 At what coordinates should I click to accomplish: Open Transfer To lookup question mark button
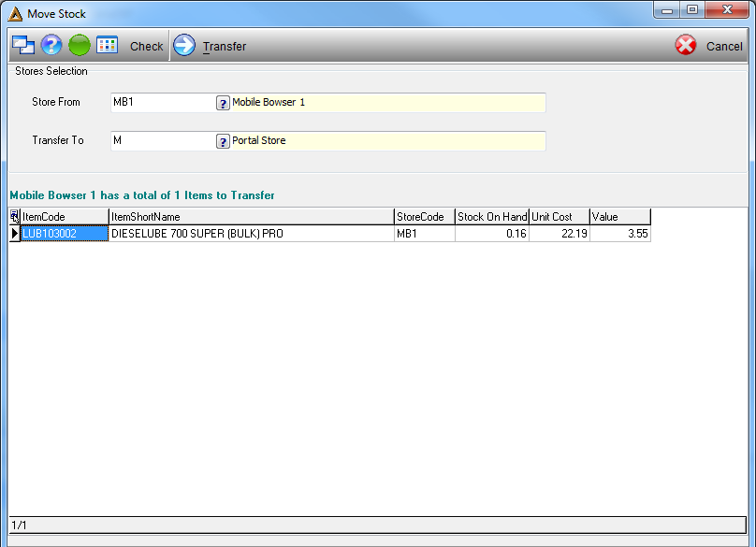(223, 141)
